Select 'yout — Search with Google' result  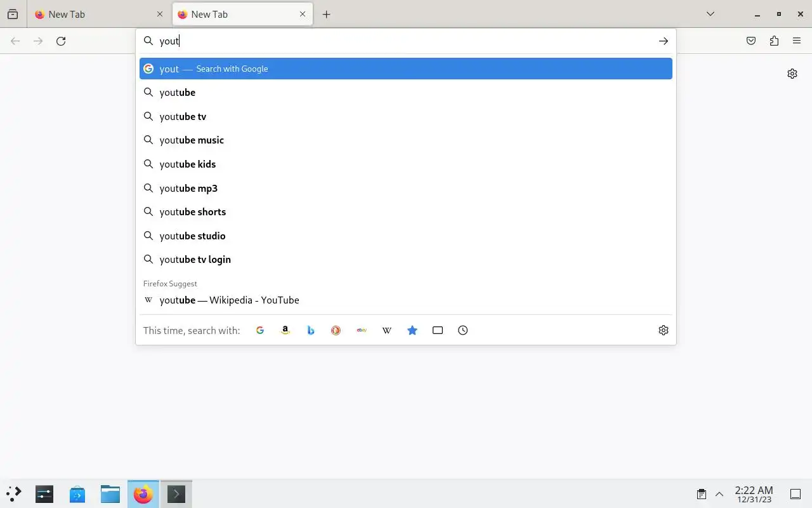[x=406, y=69]
